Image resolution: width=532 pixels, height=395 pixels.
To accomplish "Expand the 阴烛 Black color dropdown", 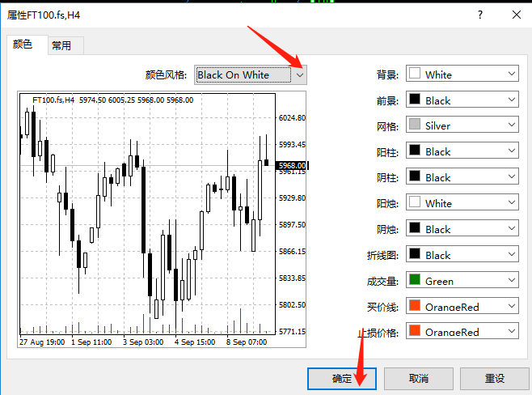I will (x=462, y=228).
